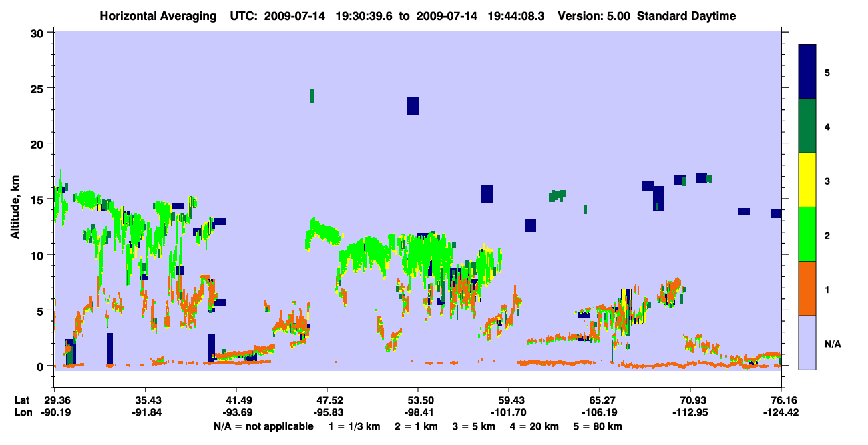Click the longitude value -93.69
The height and width of the screenshot is (445, 868).
[236, 412]
